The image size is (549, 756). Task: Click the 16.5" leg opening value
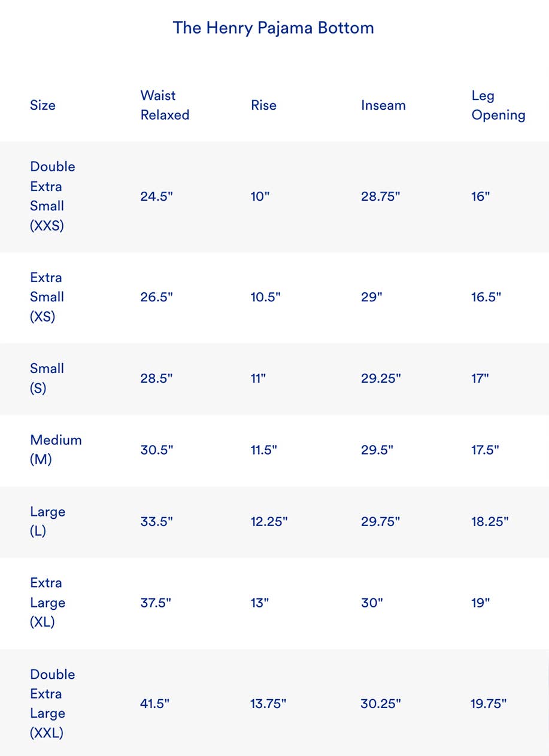tap(486, 297)
